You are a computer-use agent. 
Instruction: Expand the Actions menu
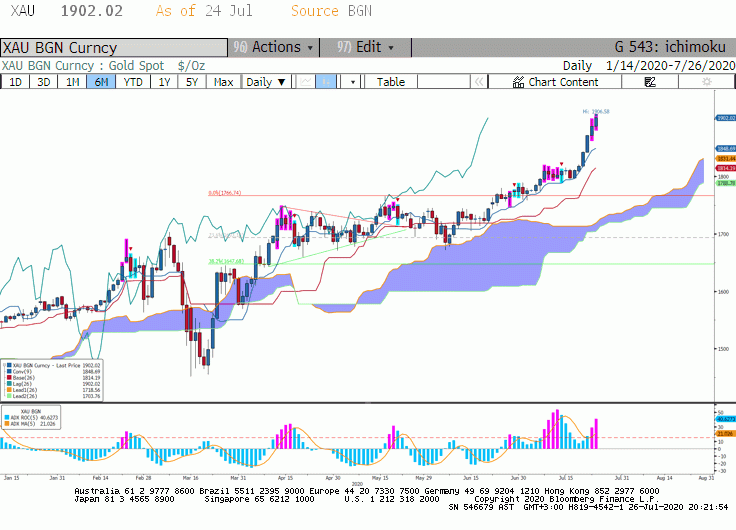[273, 47]
